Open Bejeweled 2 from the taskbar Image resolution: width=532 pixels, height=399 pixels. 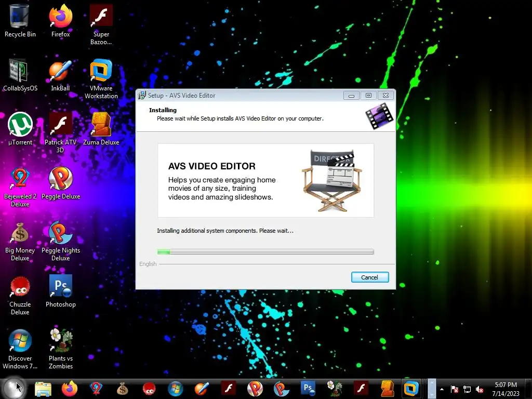pos(96,389)
